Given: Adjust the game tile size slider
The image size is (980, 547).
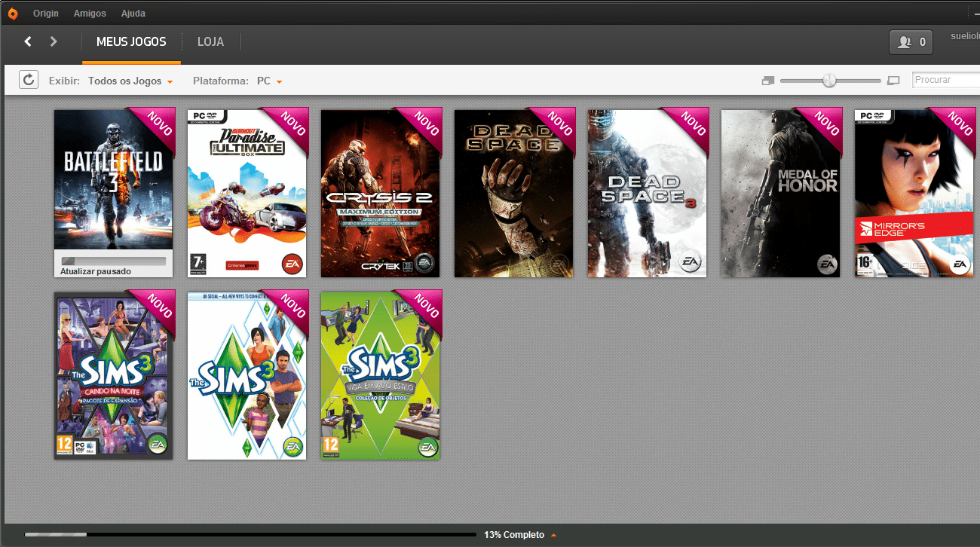Looking at the screenshot, I should (829, 81).
